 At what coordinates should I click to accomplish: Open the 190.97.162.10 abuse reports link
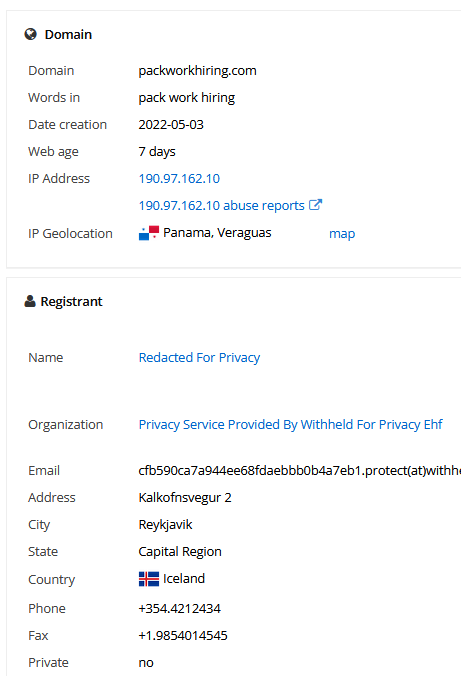221,206
